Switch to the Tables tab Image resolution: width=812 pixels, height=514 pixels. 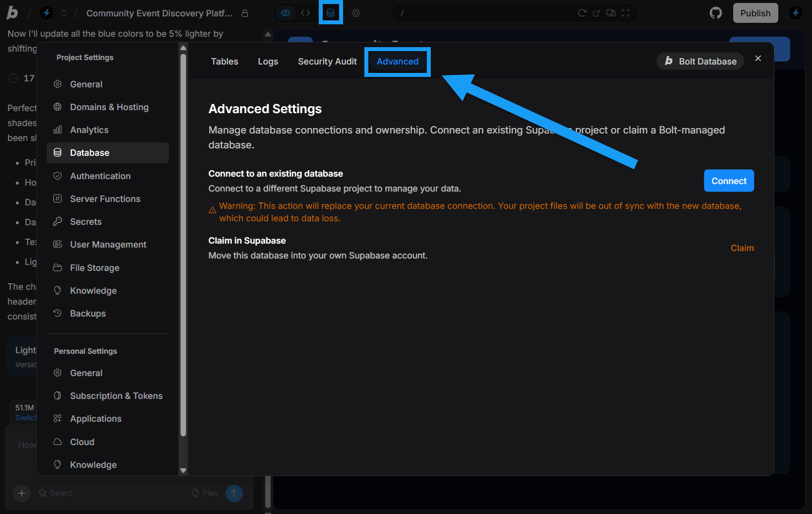tap(224, 61)
